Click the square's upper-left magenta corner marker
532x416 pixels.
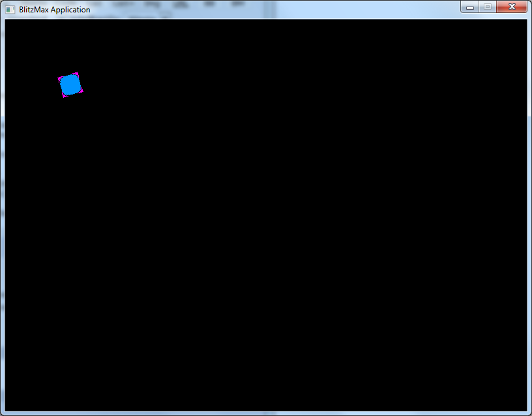point(59,78)
